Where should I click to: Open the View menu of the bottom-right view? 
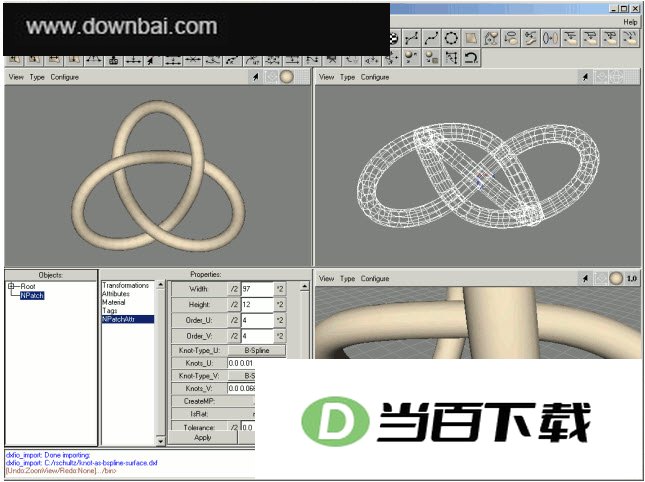coord(327,278)
